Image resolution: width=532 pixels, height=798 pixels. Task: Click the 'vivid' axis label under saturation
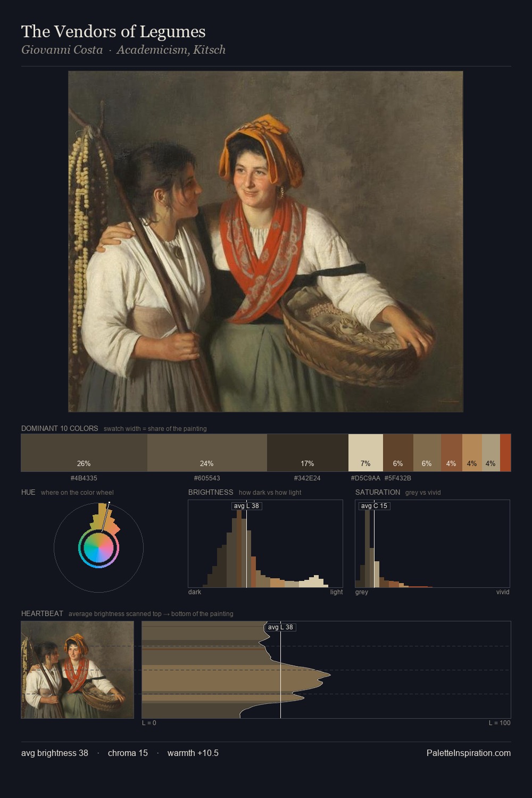(503, 592)
